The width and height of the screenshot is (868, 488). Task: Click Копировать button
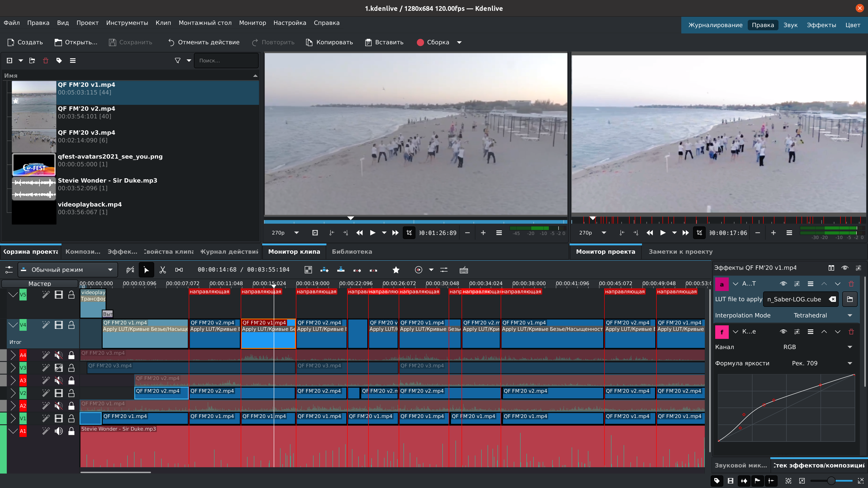pos(329,42)
